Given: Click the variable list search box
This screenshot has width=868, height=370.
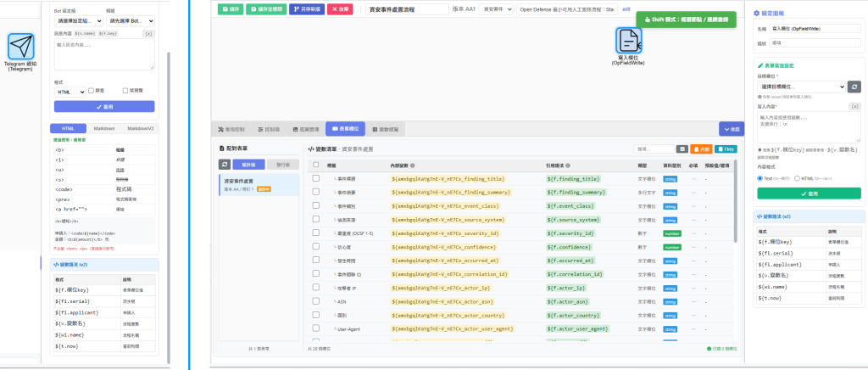Looking at the screenshot, I should (x=654, y=149).
